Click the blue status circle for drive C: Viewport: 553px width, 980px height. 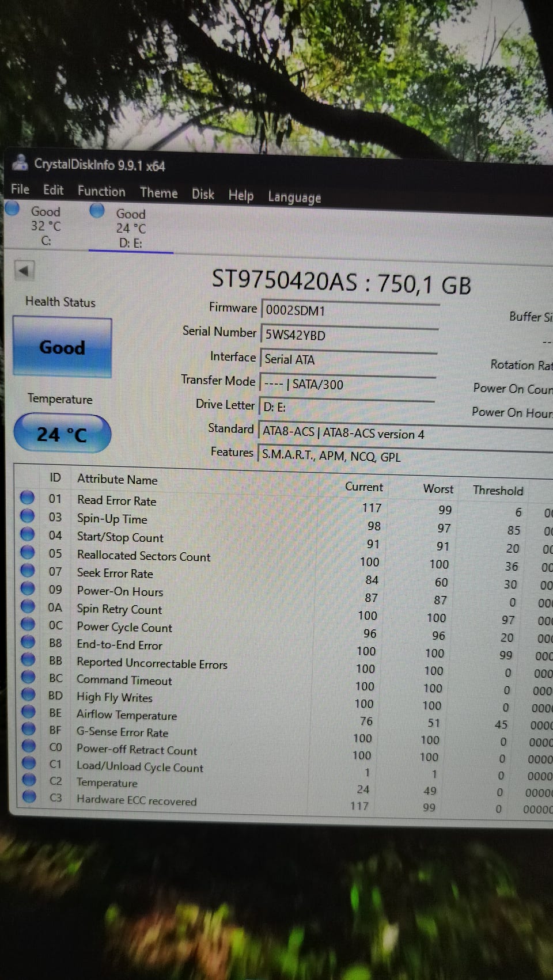tap(12, 208)
